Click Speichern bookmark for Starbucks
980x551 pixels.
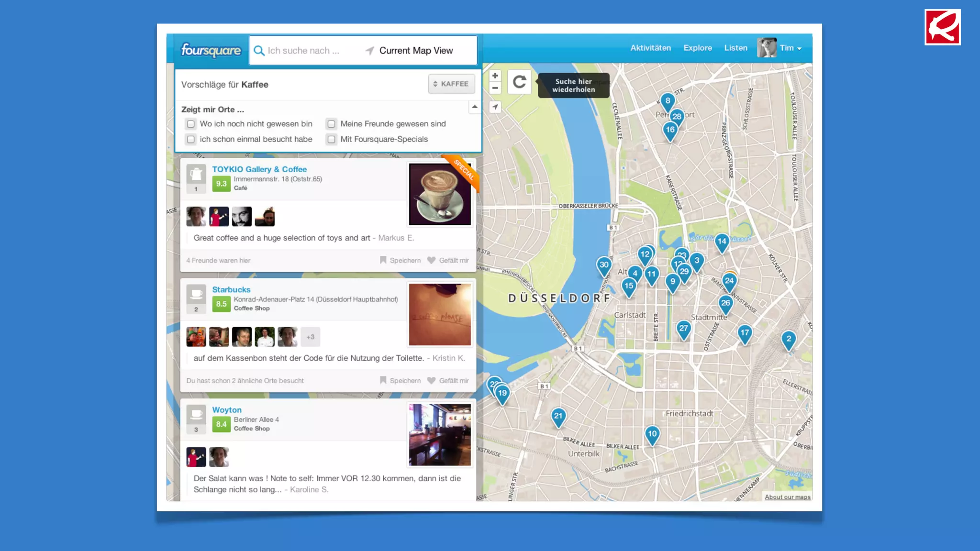(400, 381)
